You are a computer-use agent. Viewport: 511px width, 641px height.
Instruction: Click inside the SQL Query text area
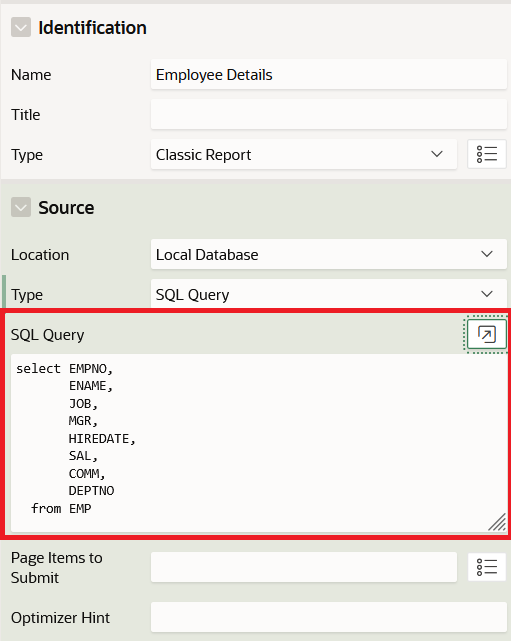[x=259, y=443]
